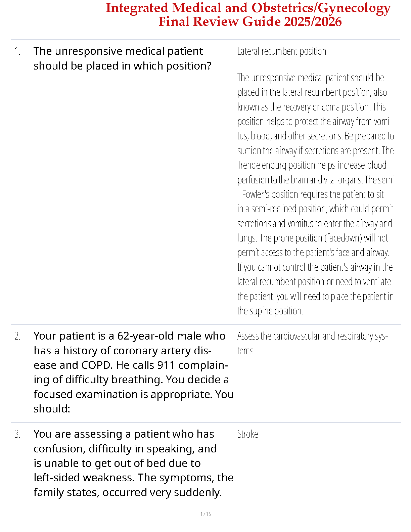Click the page indicator "1 / 16"
Image resolution: width=411 pixels, height=532 pixels.
point(205,514)
